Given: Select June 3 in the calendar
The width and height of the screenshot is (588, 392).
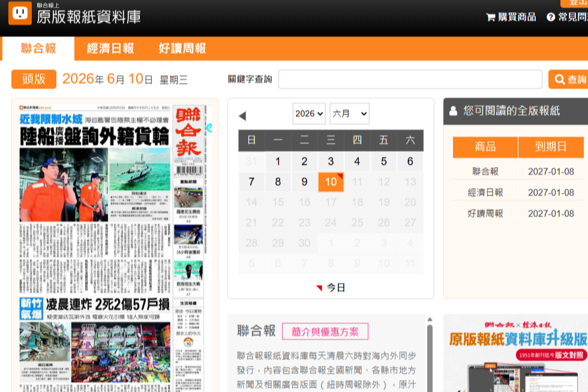Looking at the screenshot, I should click(x=331, y=161).
